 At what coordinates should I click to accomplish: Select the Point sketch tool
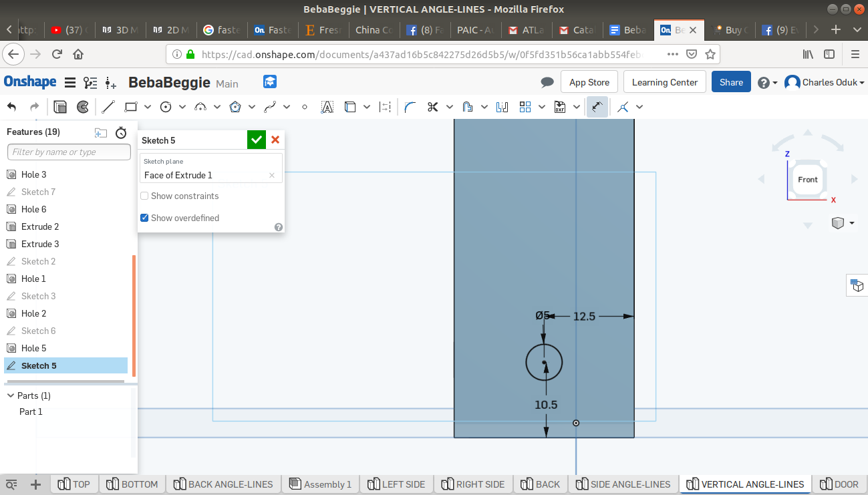305,107
